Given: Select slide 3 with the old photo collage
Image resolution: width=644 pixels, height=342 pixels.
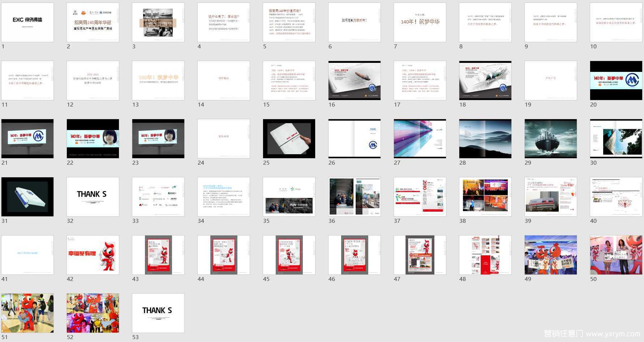Looking at the screenshot, I should pos(158,22).
